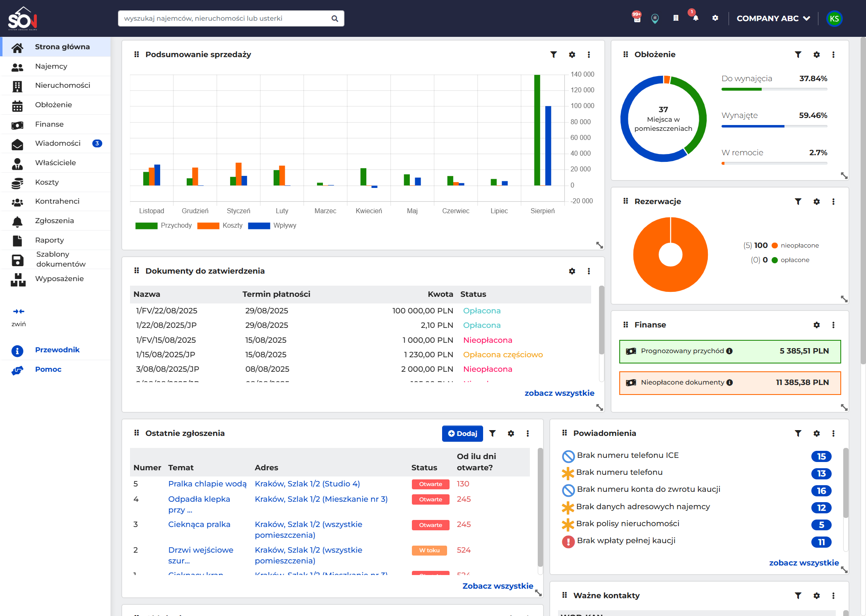The image size is (866, 616).
Task: Click the Podsumowanie sprzedaży resize corner arrow
Action: coord(599,245)
